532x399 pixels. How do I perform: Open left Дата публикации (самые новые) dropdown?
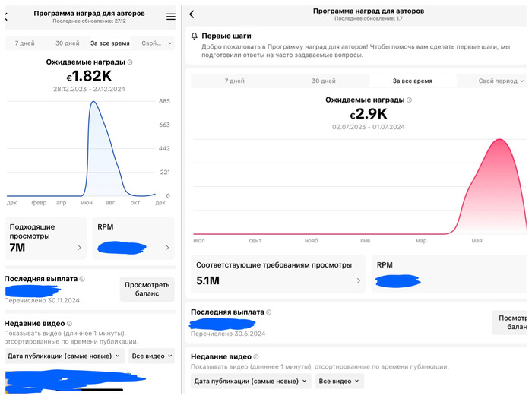64,356
